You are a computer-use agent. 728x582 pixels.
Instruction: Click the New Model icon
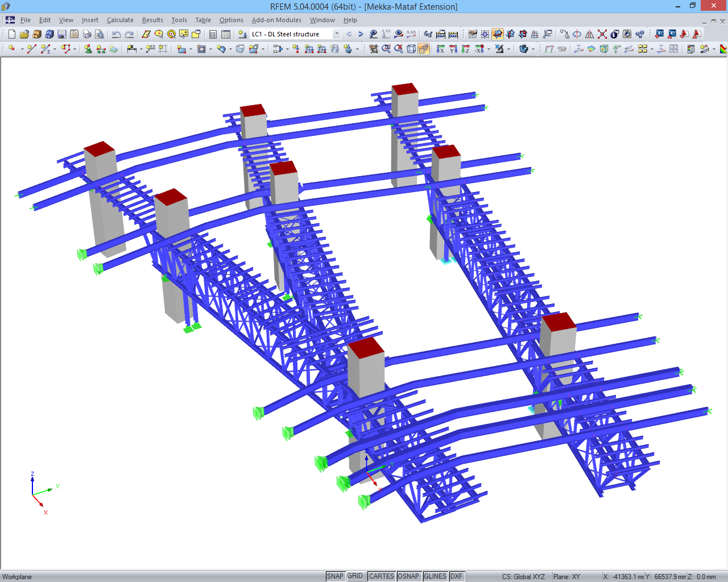[x=11, y=34]
